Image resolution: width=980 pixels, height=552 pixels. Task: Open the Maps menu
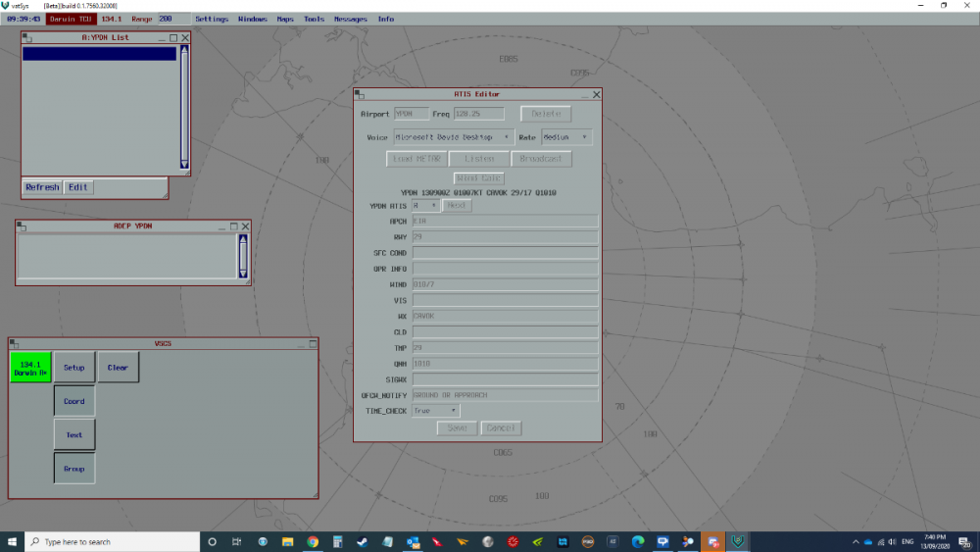[285, 19]
